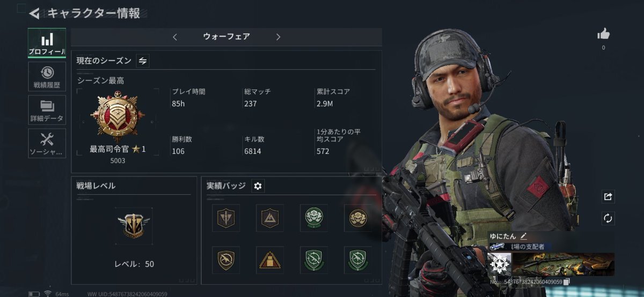
Task: Switch to the next mode with the right chevron
Action: [278, 37]
